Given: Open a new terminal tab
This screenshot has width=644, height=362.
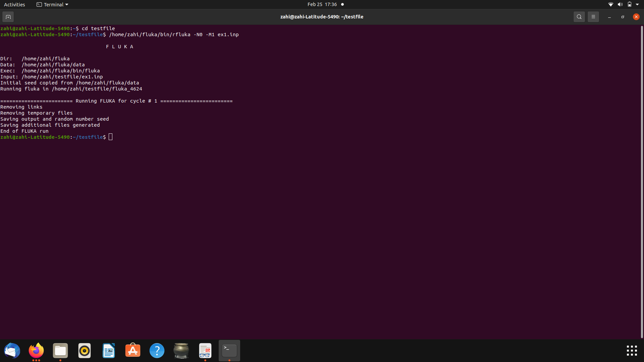Looking at the screenshot, I should [8, 17].
